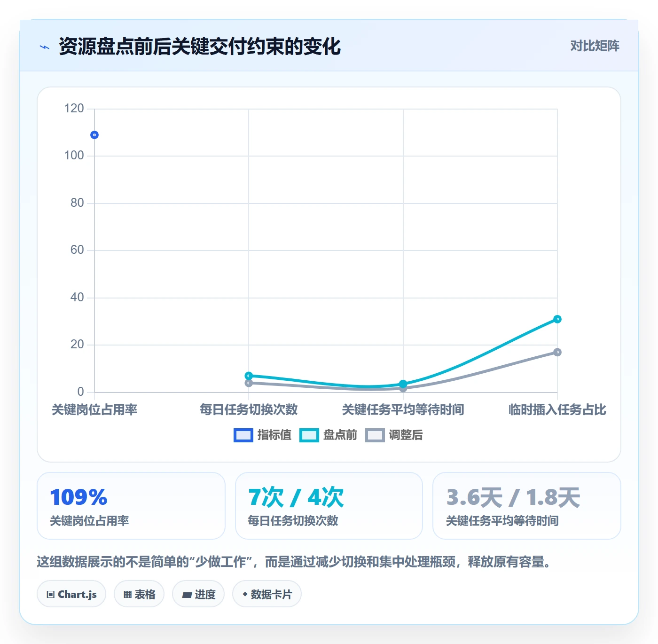Image resolution: width=658 pixels, height=644 pixels.
Task: Click the 进度 tag
Action: click(x=198, y=594)
